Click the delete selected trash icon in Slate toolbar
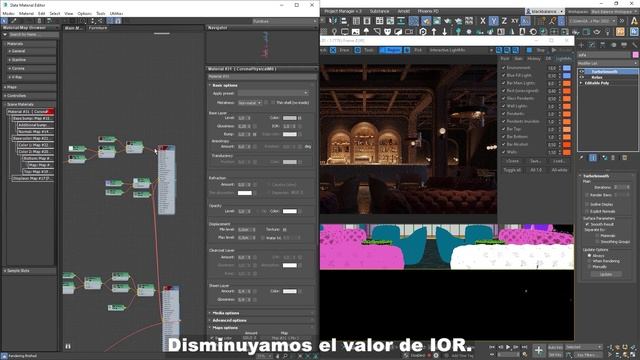The image size is (640, 360). pos(39,21)
